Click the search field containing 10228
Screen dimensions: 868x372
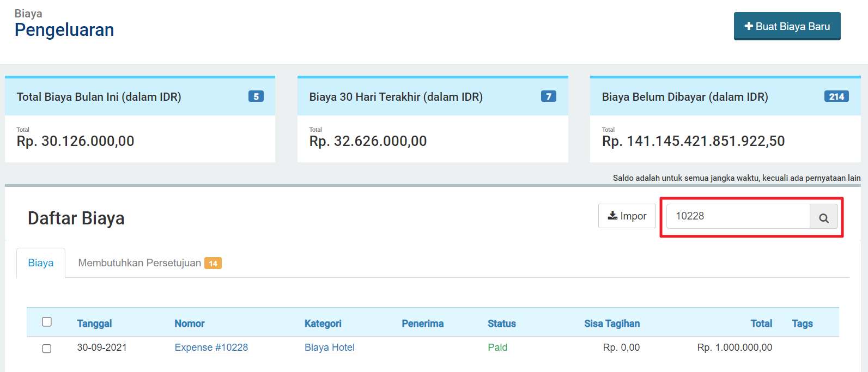pyautogui.click(x=738, y=216)
